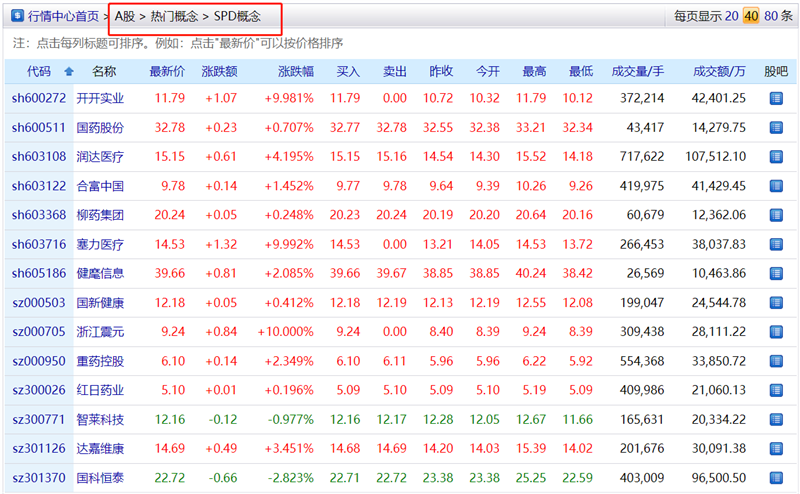
Task: Open 股吧 icon for 润达医疗 row
Action: pyautogui.click(x=776, y=157)
